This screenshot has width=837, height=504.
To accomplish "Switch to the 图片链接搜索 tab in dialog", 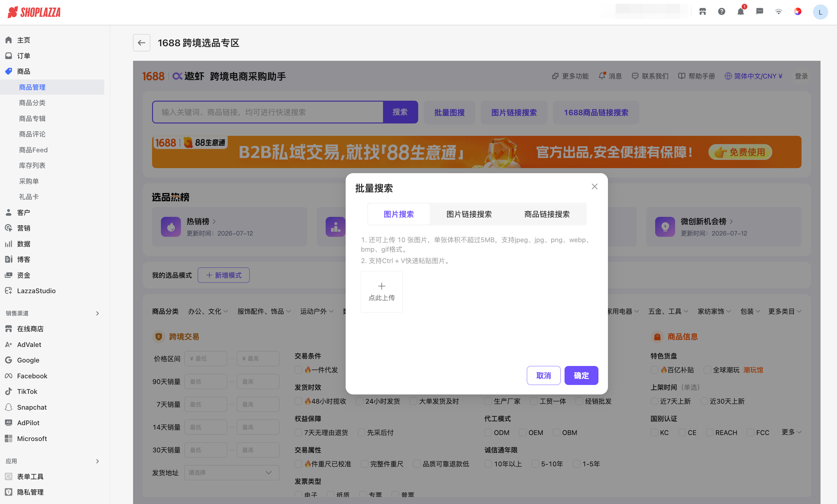I will pos(469,214).
